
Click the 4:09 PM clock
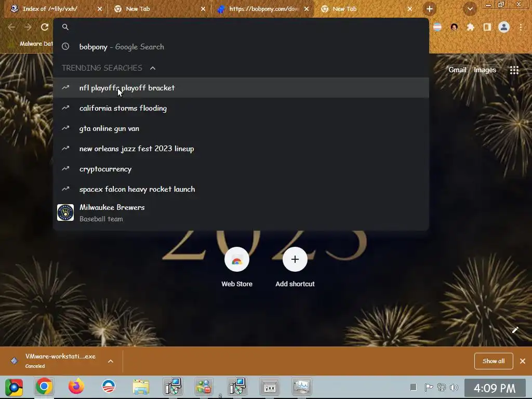tap(495, 388)
